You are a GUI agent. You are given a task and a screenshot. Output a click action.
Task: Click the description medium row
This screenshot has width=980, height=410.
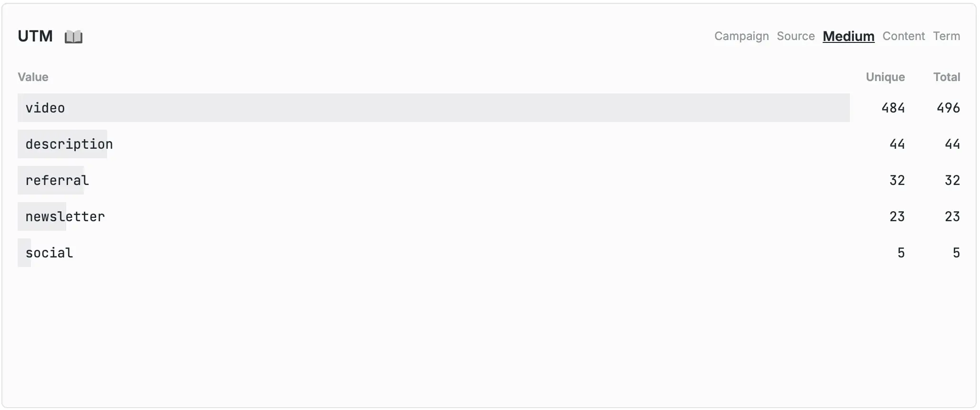69,144
